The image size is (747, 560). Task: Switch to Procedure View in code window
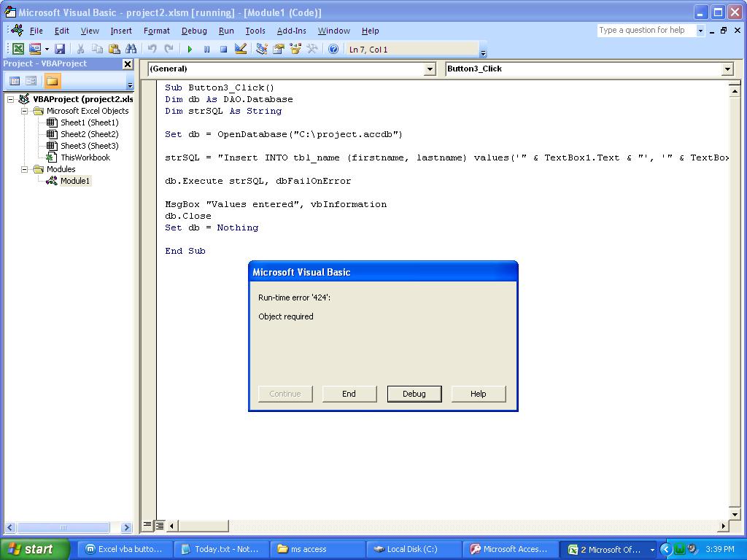(147, 525)
